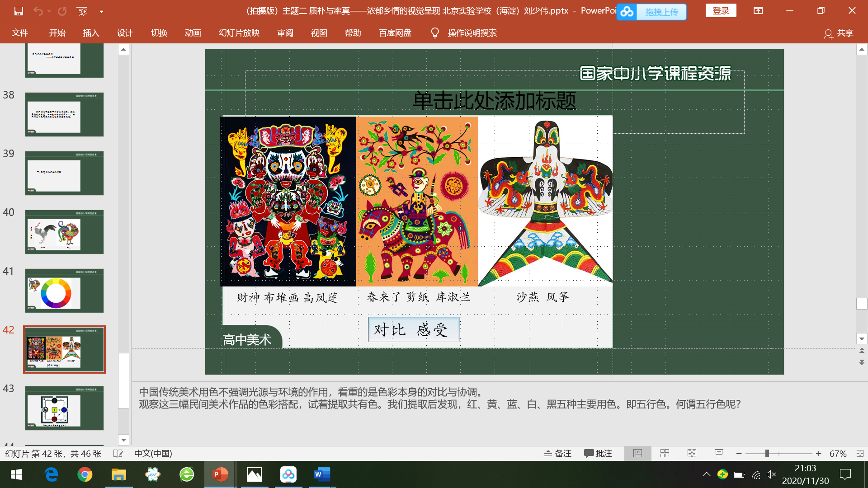
Task: Expand hidden system tray icons chevron
Action: click(x=706, y=474)
